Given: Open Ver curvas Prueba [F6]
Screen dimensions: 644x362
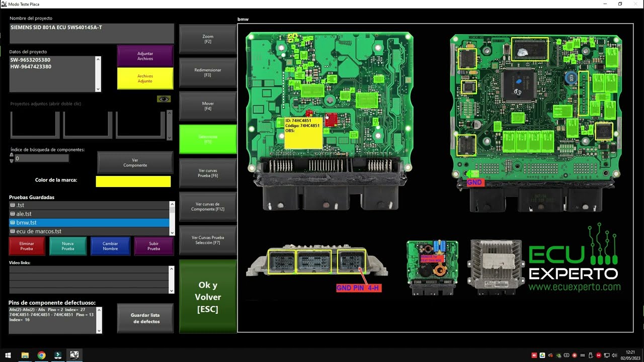Looking at the screenshot, I should coord(208,173).
